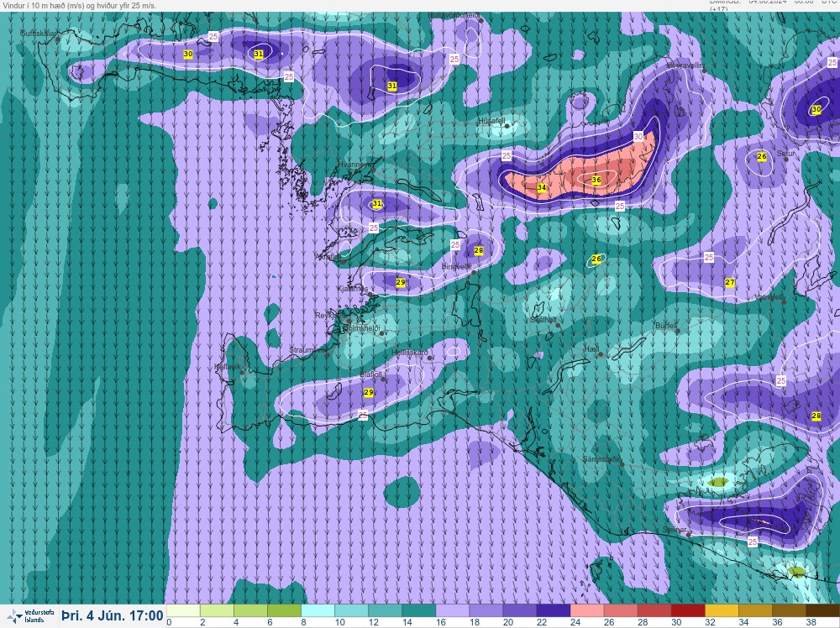Click the Sámsstaðir station label
840x628 pixels.
(x=602, y=459)
